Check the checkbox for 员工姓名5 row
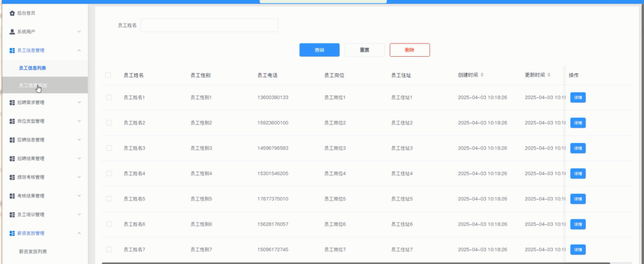 108,199
